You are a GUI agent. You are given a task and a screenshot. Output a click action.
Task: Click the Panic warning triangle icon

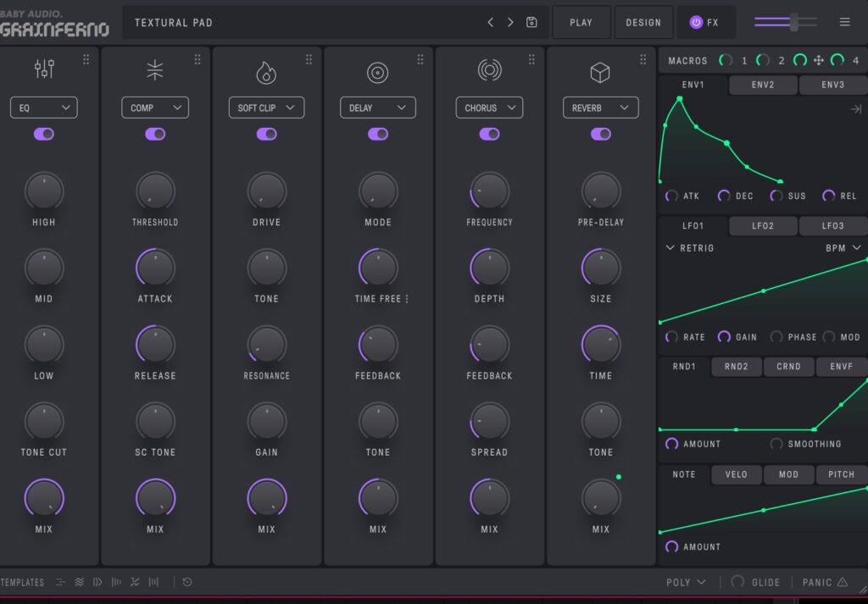tap(842, 582)
